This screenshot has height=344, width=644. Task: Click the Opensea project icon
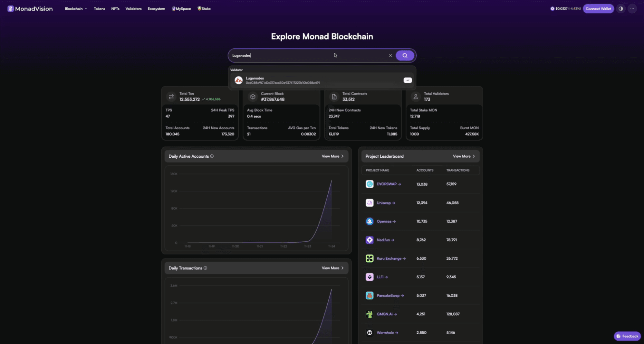tap(370, 221)
